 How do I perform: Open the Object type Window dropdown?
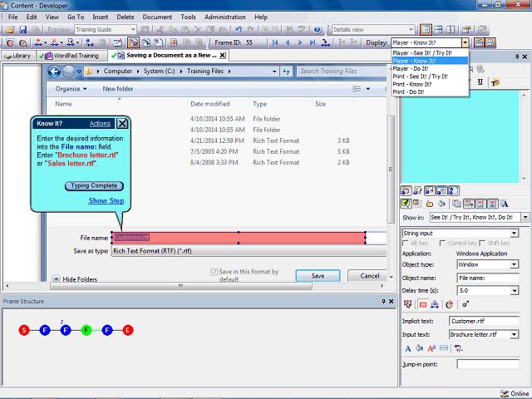click(515, 264)
